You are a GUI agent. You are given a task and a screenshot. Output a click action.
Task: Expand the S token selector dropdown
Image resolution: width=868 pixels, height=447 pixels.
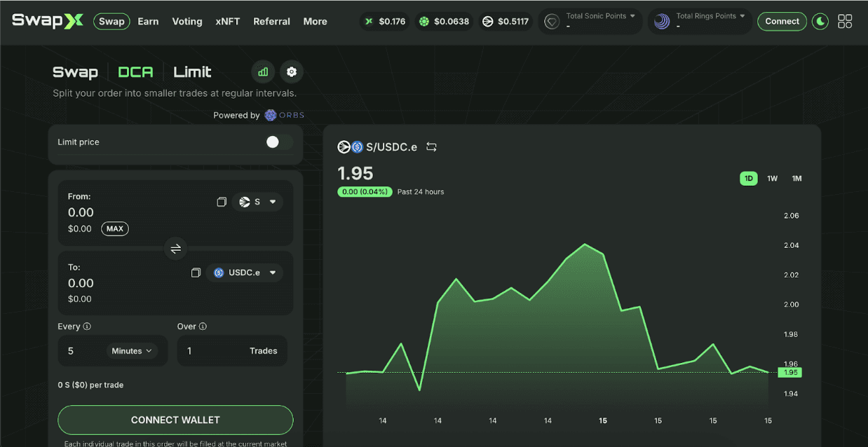point(257,202)
